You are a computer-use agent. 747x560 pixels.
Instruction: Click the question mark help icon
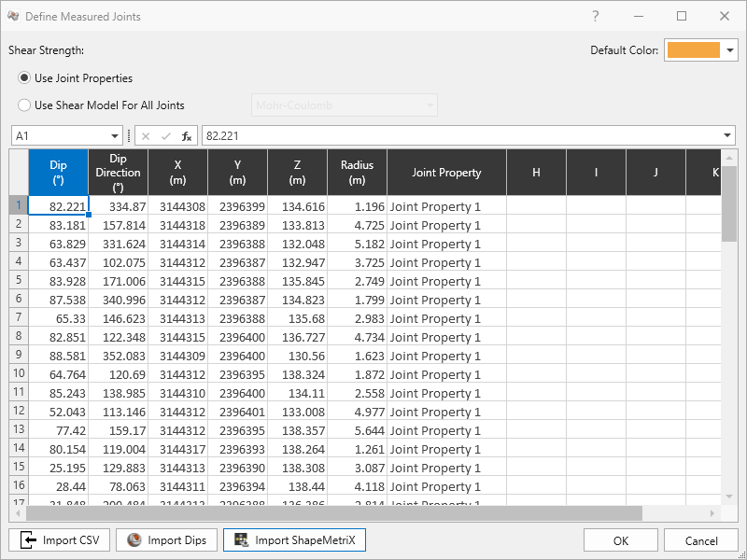(596, 16)
